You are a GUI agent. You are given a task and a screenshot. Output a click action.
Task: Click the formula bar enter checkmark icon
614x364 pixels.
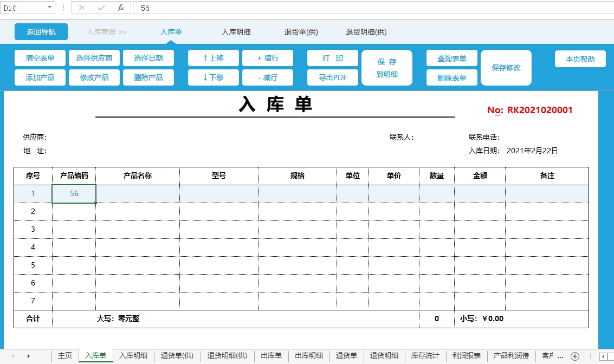(101, 8)
